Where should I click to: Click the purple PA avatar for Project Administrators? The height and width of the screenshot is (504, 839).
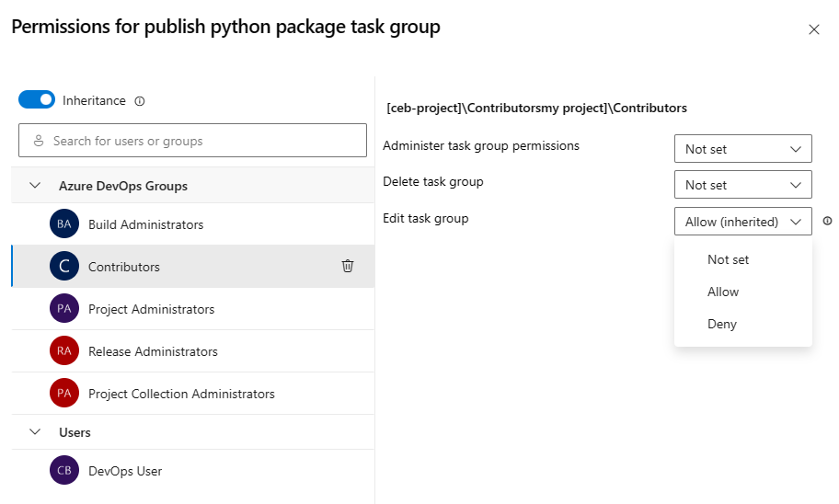(64, 308)
